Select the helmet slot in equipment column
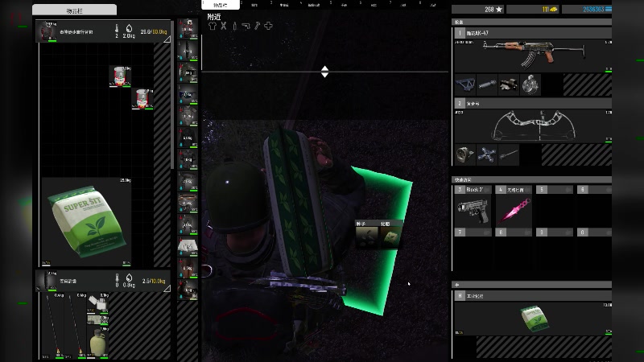This screenshot has width=644, height=362. point(188,72)
